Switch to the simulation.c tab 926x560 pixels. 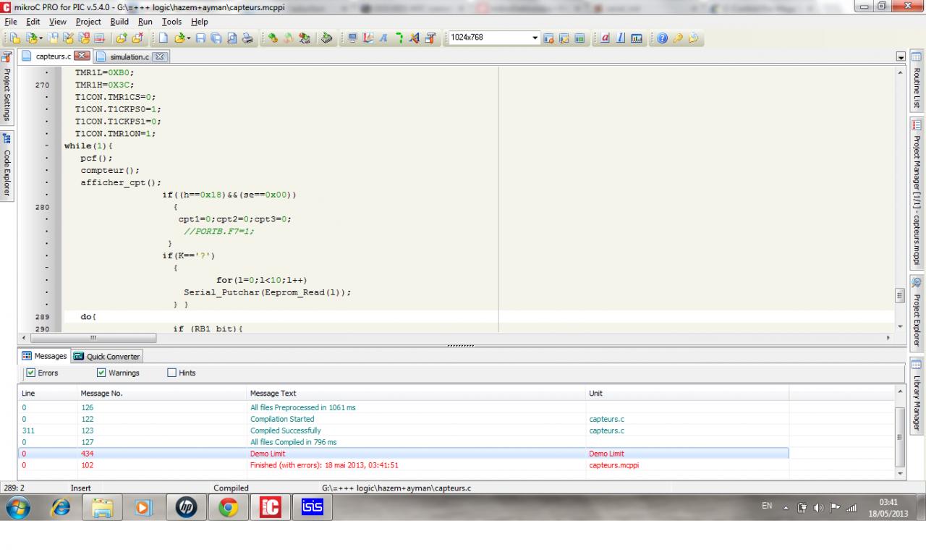(129, 57)
